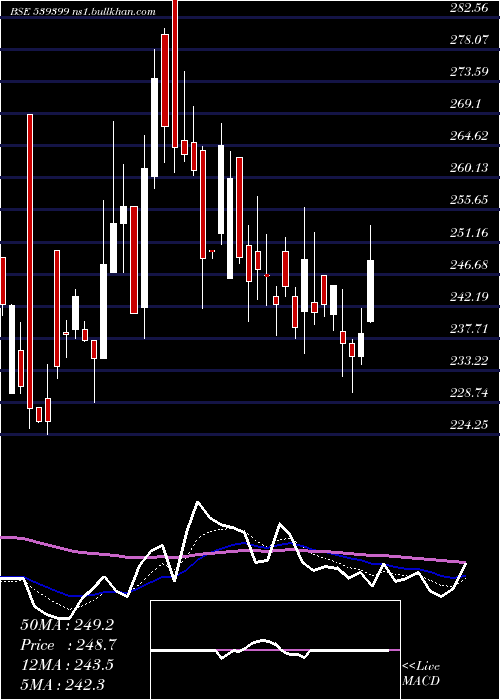Click the 242.19 price axis label
Viewport: 500px width, 700px height.
tap(469, 297)
